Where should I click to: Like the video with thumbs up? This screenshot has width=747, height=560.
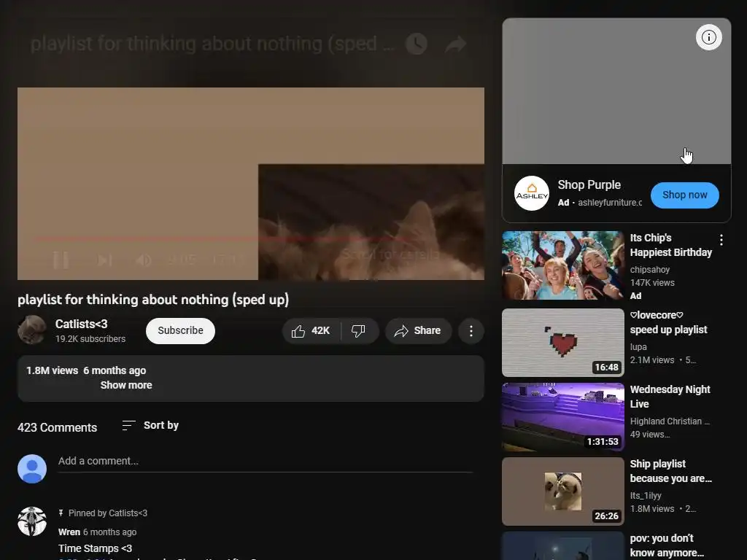[x=311, y=331]
